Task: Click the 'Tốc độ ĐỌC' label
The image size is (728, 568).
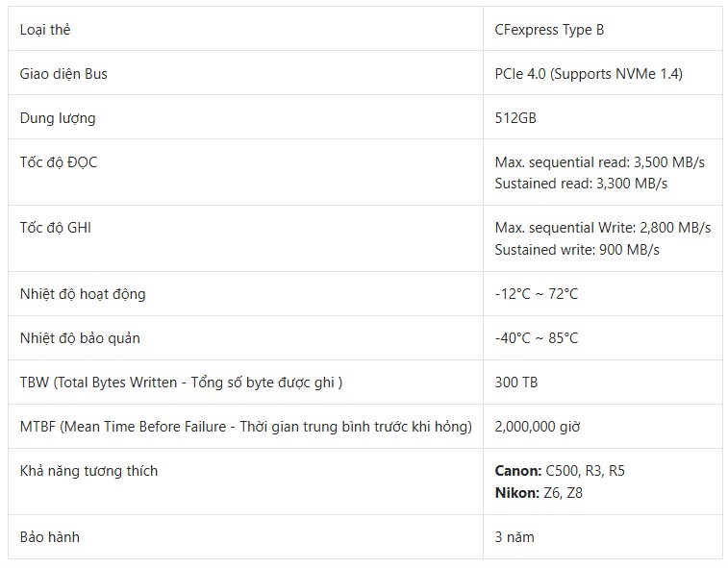Action: coord(59,162)
